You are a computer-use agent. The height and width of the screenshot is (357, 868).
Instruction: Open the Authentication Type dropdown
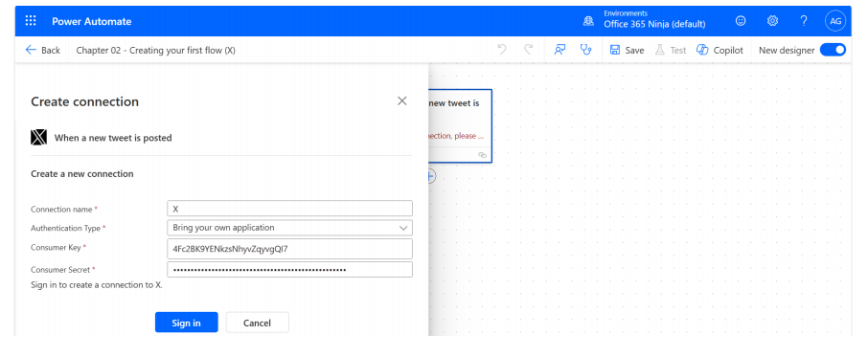coord(289,228)
